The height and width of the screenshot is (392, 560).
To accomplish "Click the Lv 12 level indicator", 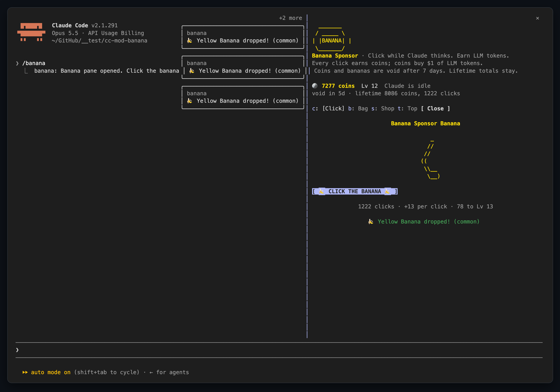I will (x=370, y=86).
